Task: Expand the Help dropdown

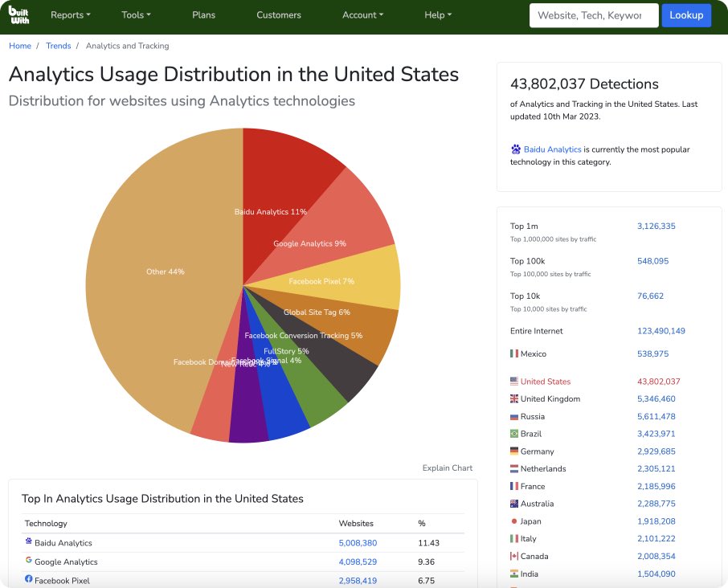Action: (x=438, y=14)
